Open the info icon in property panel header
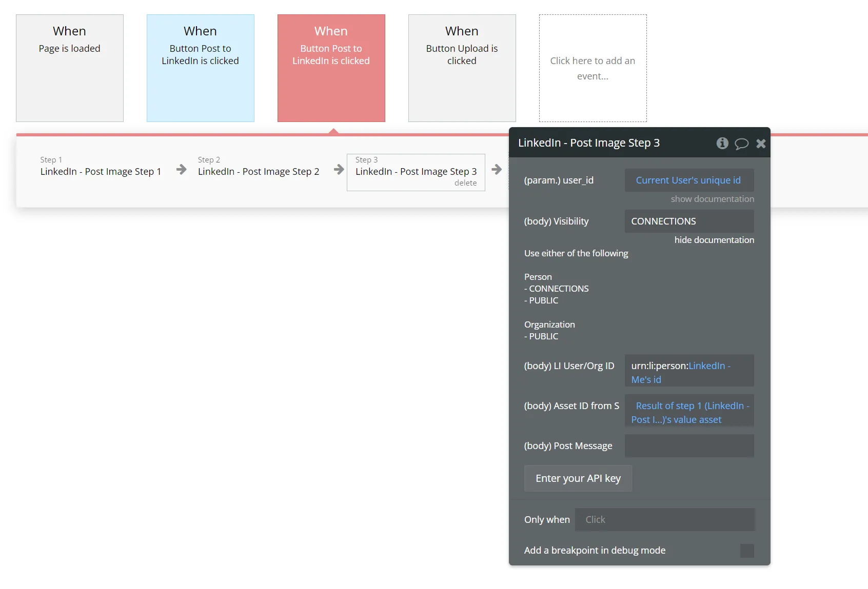Screen dimensions: 868x589 (722, 143)
